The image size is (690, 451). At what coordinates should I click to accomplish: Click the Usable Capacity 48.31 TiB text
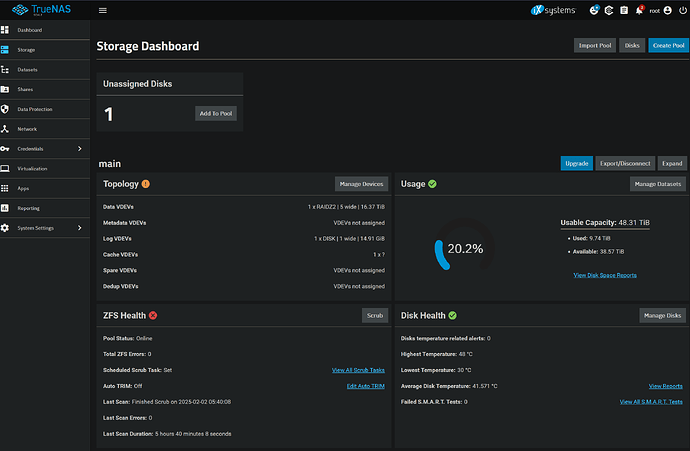point(605,223)
